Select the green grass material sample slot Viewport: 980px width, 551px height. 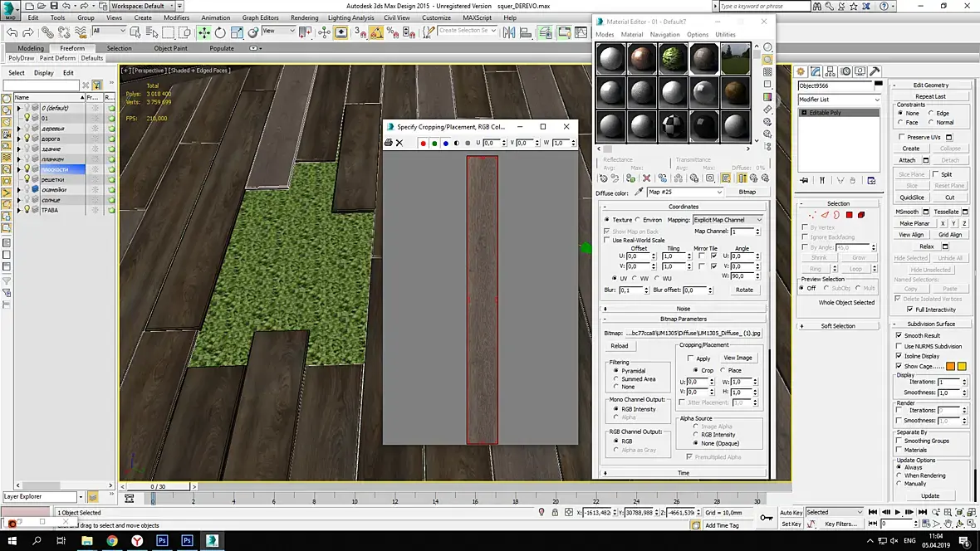pyautogui.click(x=674, y=58)
